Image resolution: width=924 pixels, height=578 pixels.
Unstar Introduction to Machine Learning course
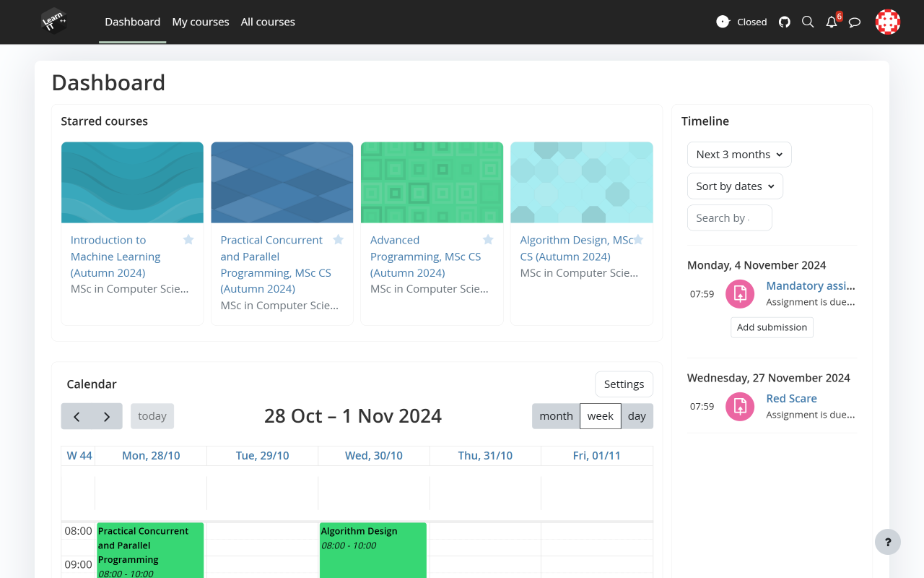coord(188,240)
